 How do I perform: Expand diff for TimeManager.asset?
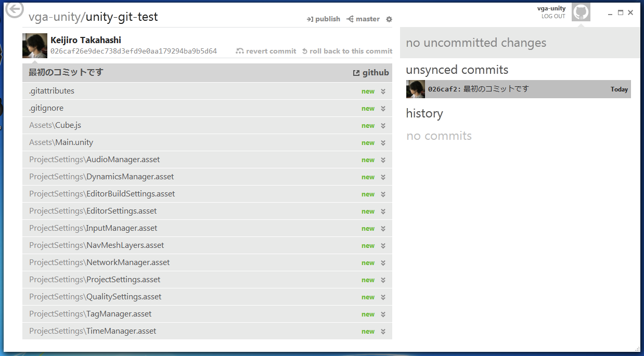(x=383, y=332)
